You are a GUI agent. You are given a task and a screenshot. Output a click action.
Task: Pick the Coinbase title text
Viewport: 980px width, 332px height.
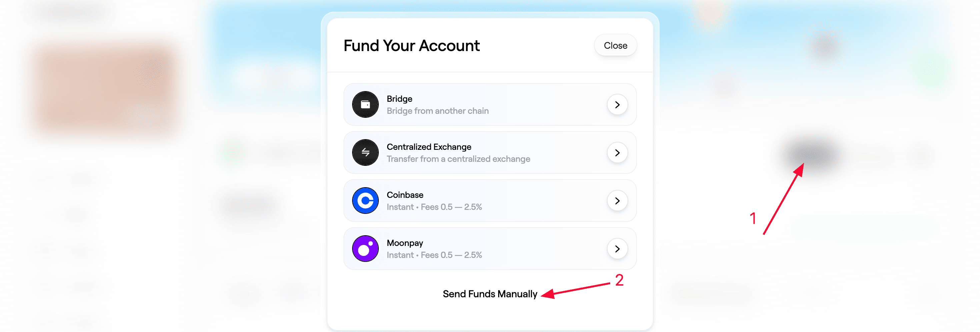coord(405,195)
